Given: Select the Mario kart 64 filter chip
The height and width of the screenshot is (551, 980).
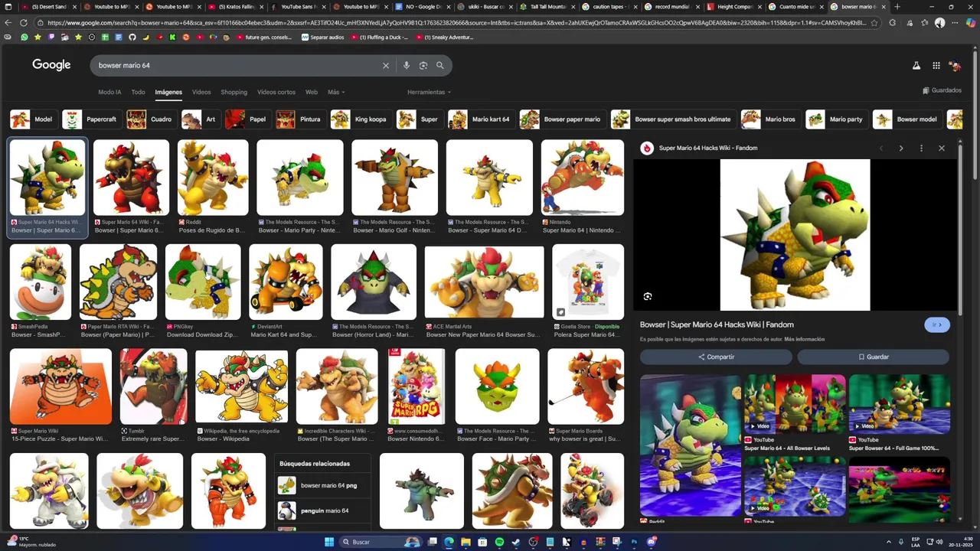Looking at the screenshot, I should tap(480, 119).
